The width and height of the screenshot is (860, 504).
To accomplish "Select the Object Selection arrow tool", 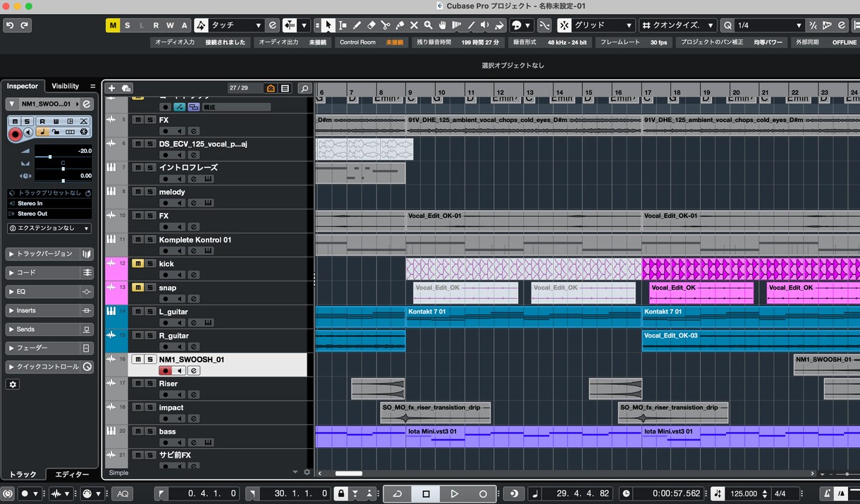I will click(328, 25).
